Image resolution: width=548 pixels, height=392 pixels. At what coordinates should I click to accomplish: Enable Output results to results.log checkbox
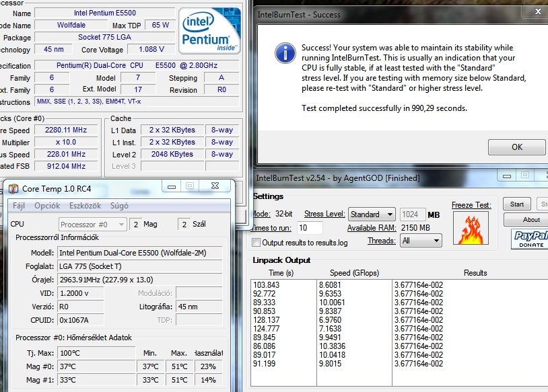256,242
